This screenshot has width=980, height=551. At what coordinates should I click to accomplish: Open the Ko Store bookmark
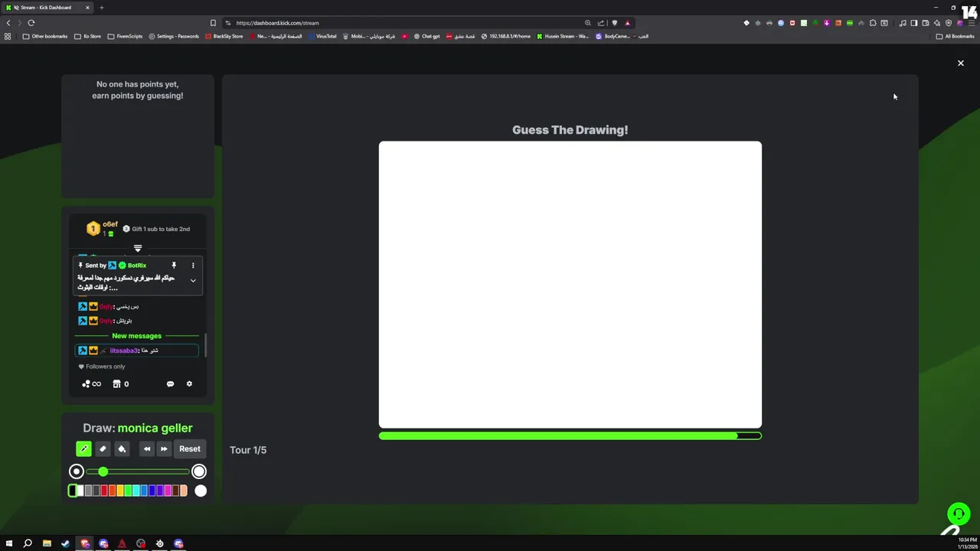click(87, 36)
